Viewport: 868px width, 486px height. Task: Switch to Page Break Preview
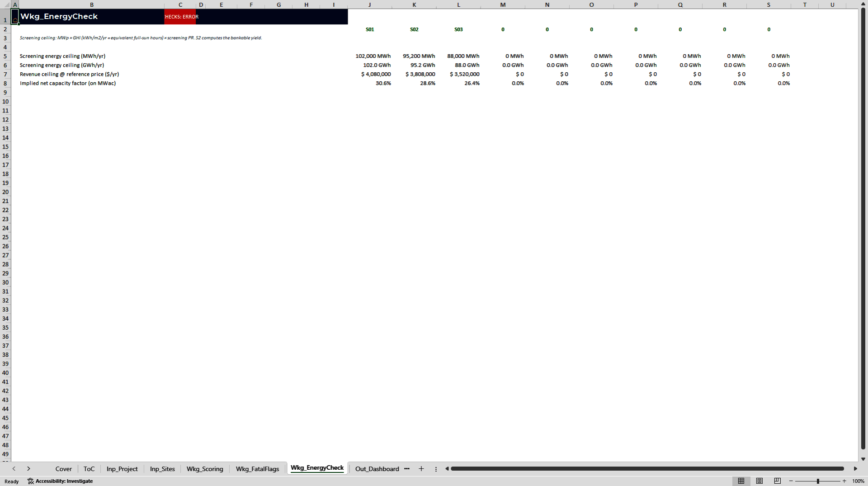(778, 481)
